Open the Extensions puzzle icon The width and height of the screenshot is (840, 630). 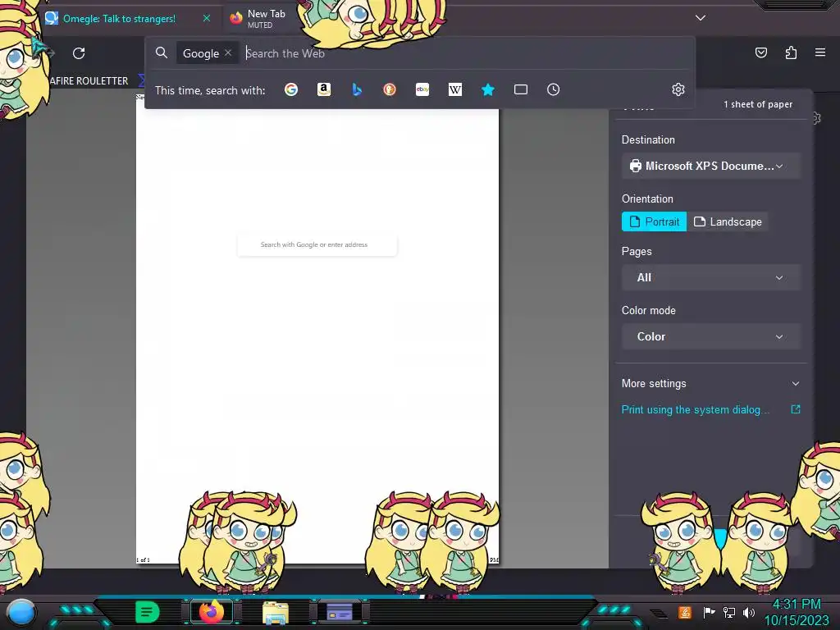(791, 52)
